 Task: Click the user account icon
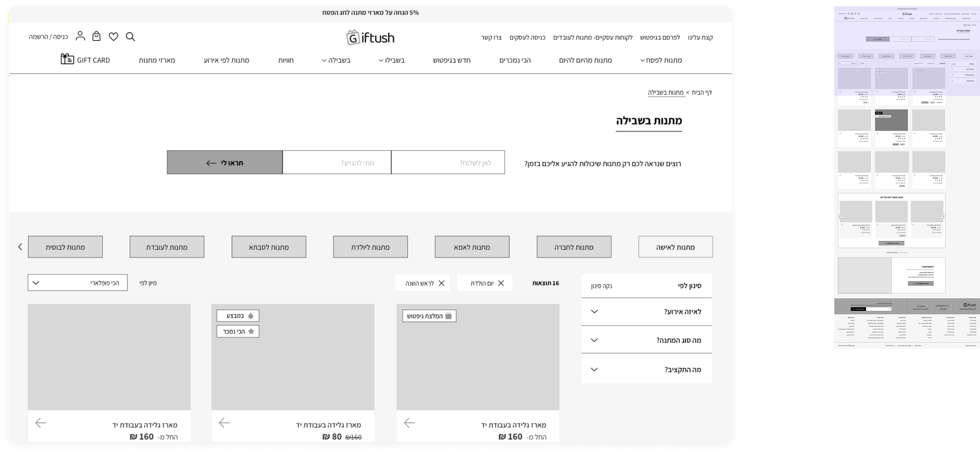[80, 36]
